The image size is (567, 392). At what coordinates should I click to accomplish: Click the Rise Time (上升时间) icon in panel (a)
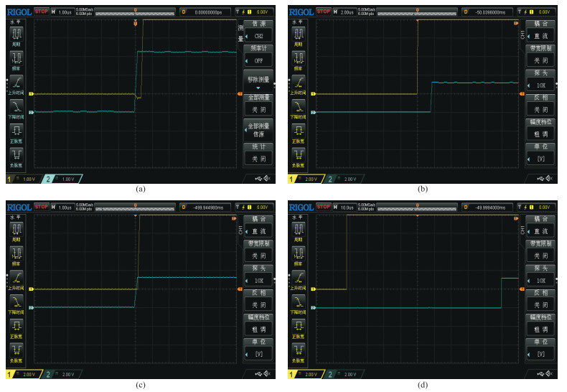pos(16,83)
